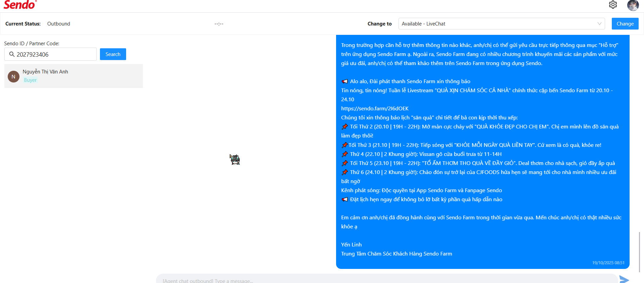This screenshot has width=644, height=283.
Task: Open the user profile avatar
Action: click(633, 5)
